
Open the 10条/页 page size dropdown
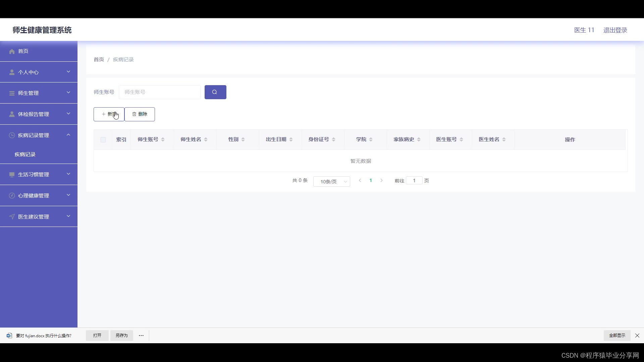coord(331,181)
